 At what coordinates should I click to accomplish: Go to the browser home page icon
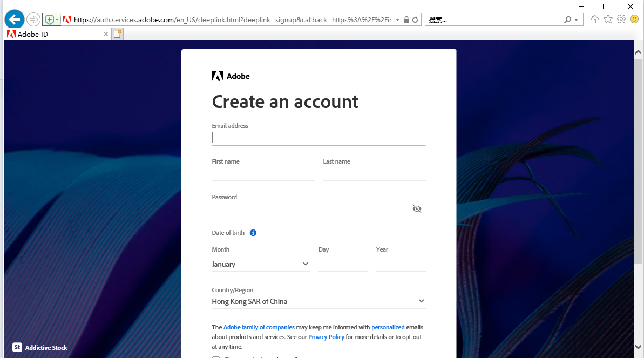[595, 19]
